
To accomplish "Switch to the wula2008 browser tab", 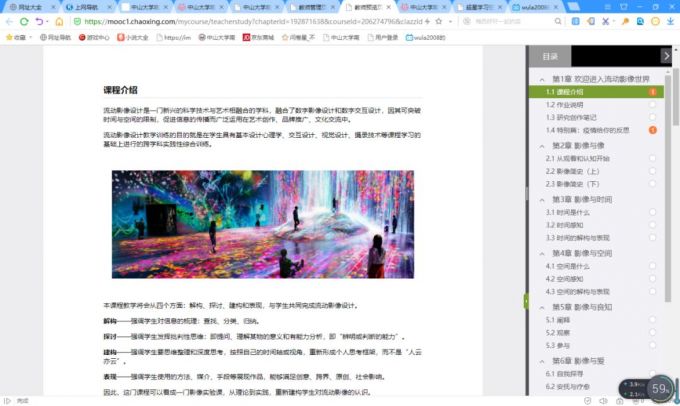I will coord(535,7).
